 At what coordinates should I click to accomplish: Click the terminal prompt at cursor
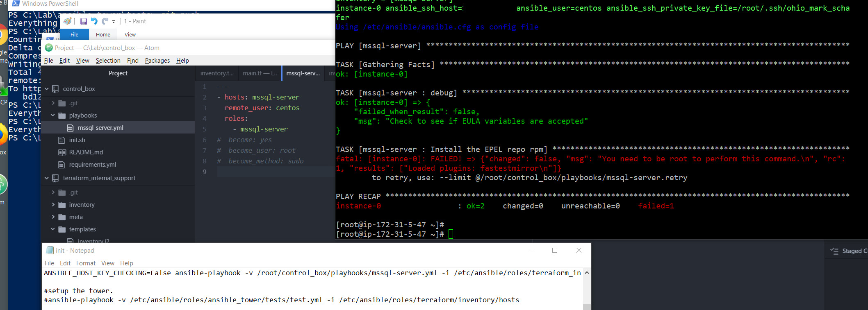(x=451, y=234)
